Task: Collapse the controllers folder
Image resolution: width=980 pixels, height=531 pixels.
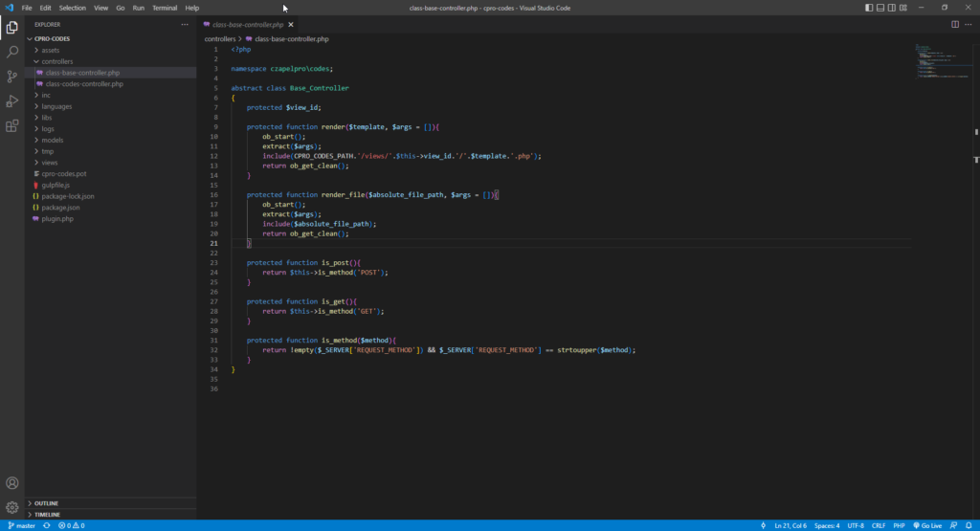Action: (111, 61)
